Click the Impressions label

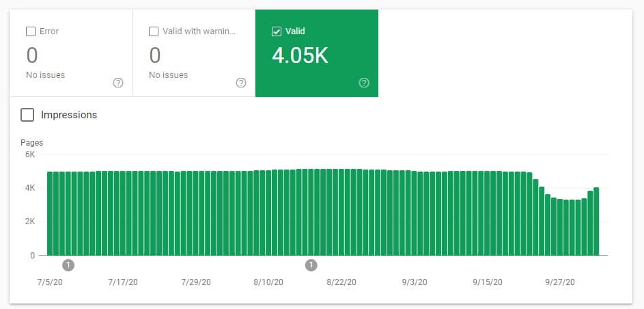(x=69, y=115)
